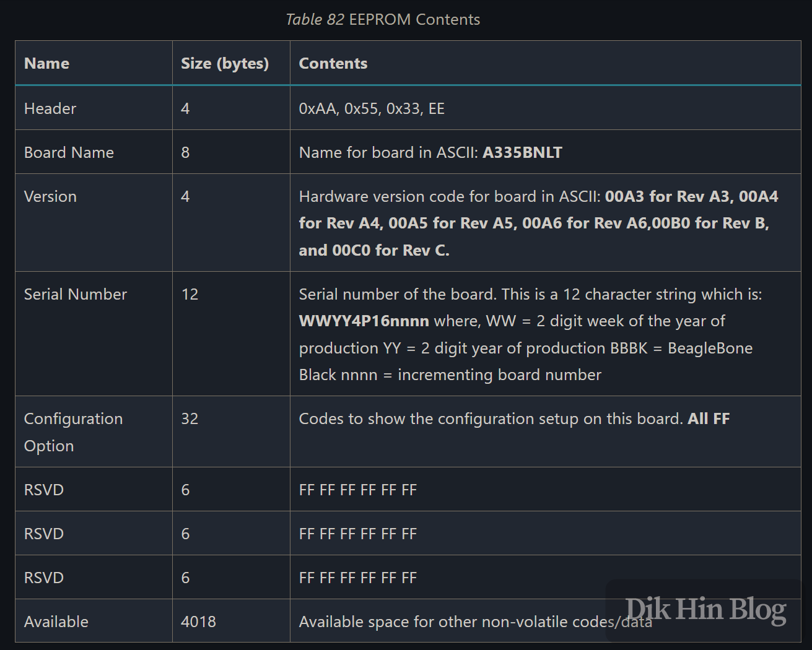This screenshot has width=812, height=650.
Task: Click the Configuration Option row label
Action: [x=72, y=431]
